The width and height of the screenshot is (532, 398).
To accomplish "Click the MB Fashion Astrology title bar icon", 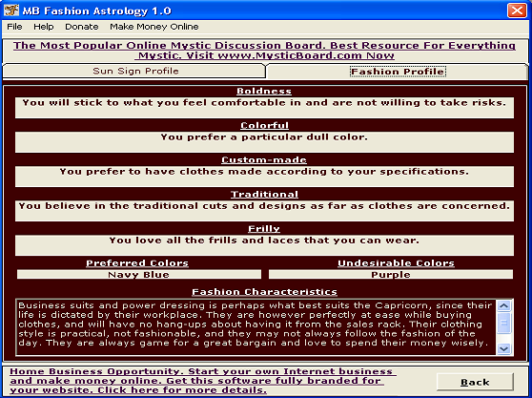I will tap(10, 10).
